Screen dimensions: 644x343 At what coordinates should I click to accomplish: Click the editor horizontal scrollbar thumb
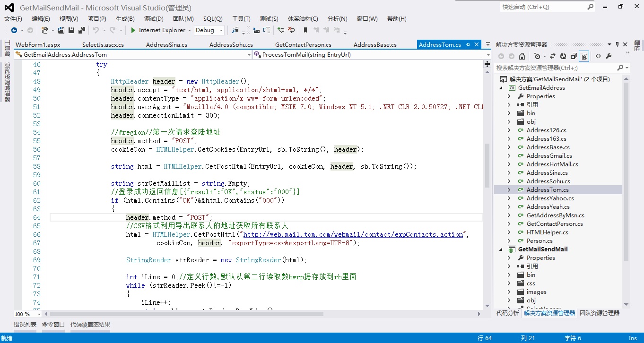[x=187, y=314]
